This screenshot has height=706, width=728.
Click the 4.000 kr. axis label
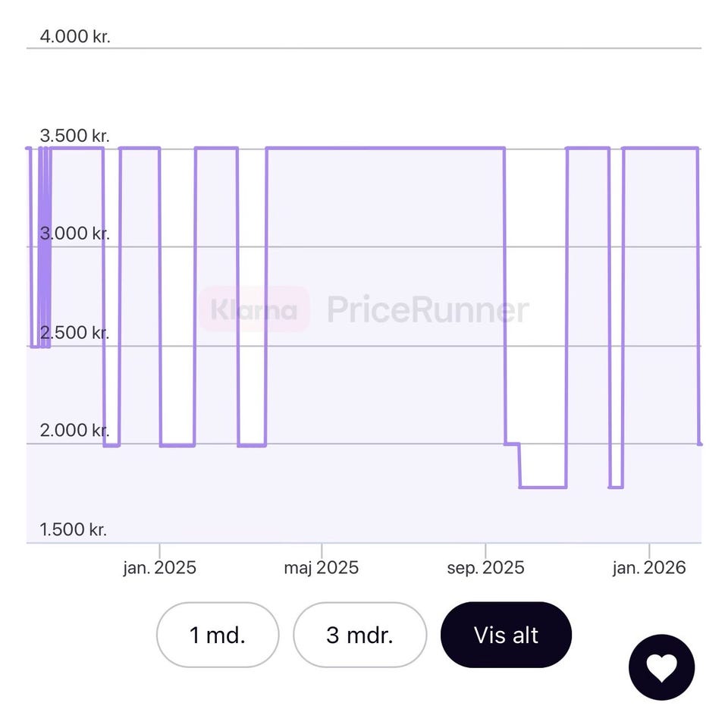pos(75,36)
